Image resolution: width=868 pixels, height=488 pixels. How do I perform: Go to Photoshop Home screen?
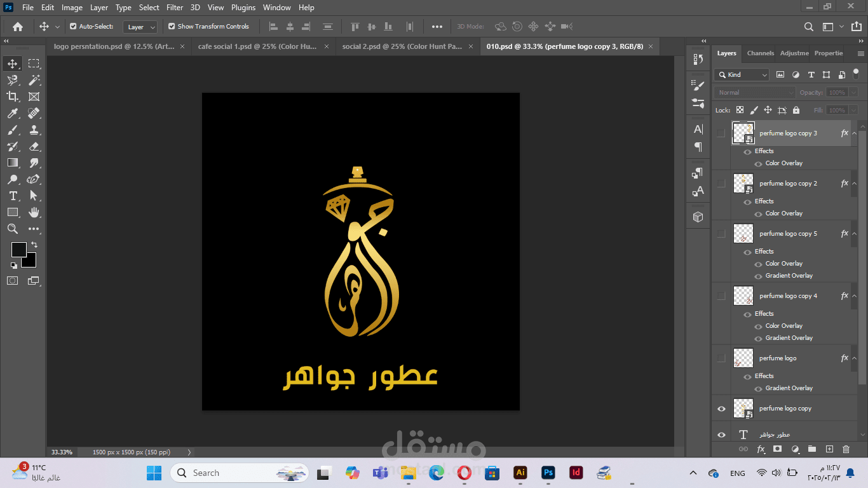pos(18,27)
